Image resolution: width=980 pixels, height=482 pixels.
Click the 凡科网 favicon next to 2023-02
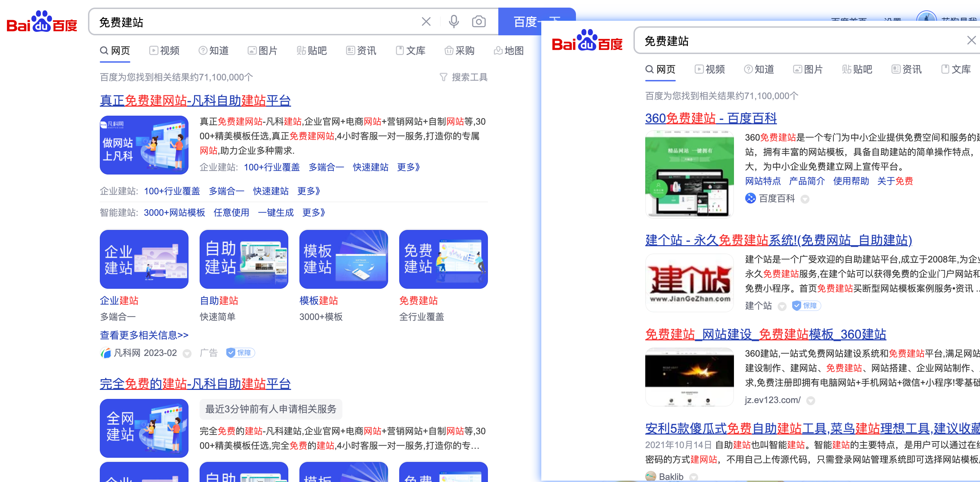[105, 353]
